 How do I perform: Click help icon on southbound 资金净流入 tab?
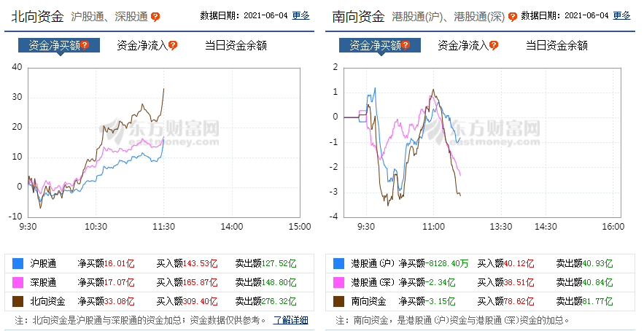pyautogui.click(x=494, y=45)
